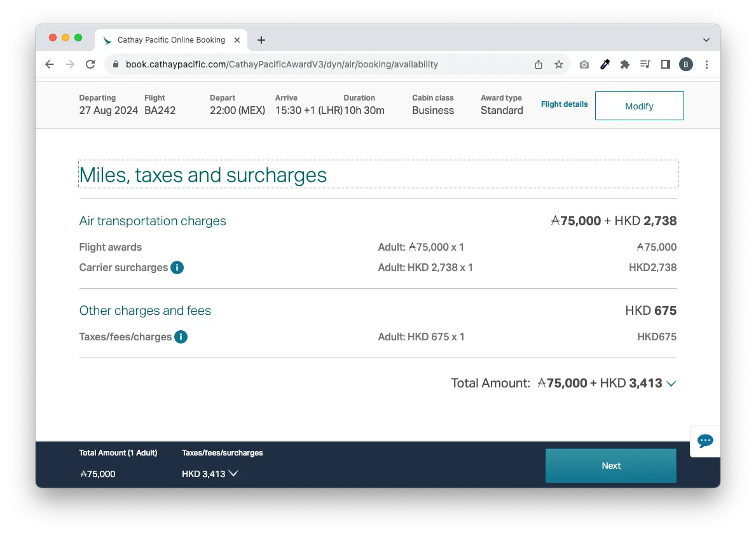
Task: Open the media controls icon
Action: (645, 64)
